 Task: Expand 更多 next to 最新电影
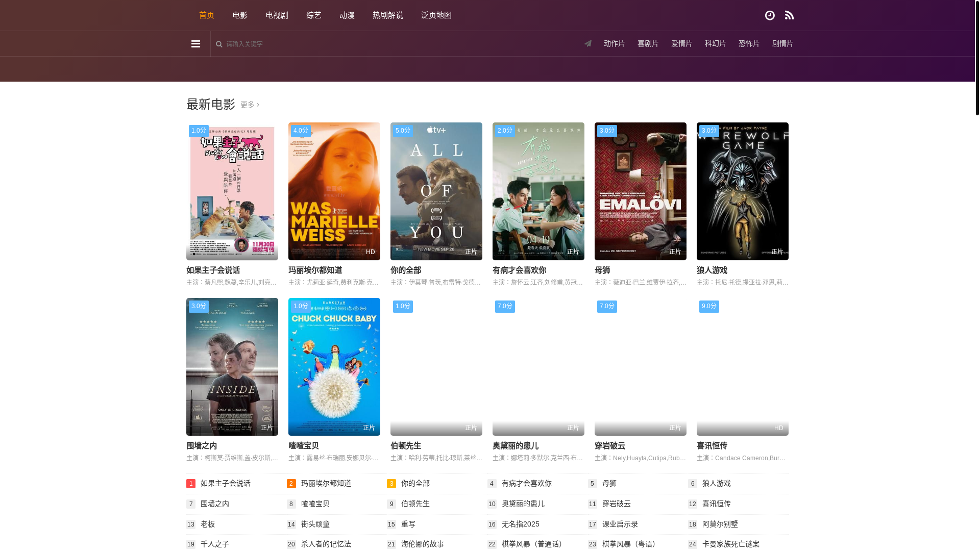coord(250,105)
